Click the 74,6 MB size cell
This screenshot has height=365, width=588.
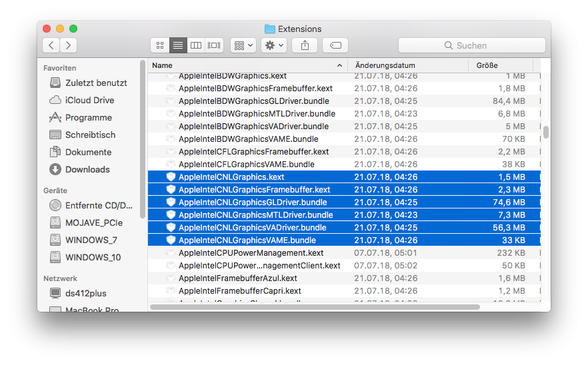509,202
